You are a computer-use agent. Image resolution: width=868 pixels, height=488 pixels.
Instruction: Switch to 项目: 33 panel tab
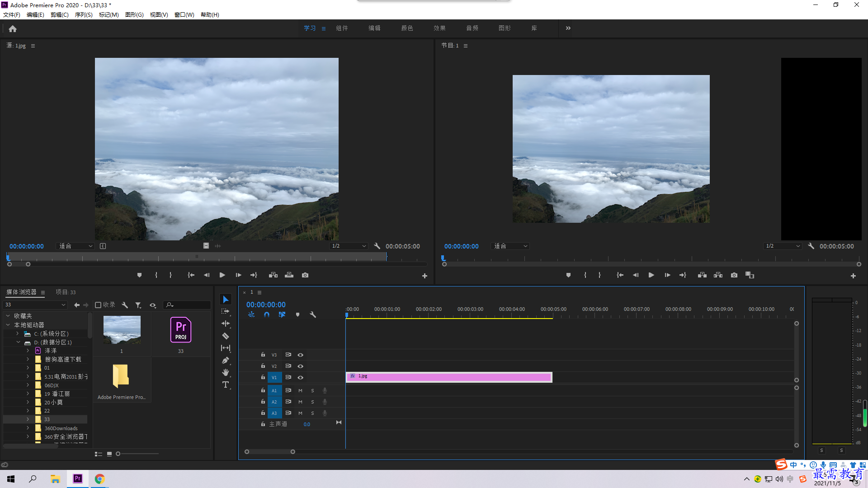[66, 292]
